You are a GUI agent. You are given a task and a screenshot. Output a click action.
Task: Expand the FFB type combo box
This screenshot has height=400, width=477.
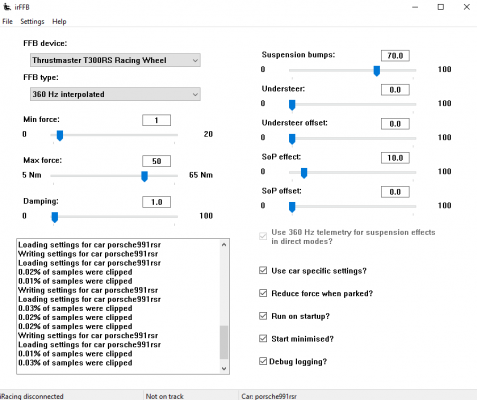(x=115, y=94)
